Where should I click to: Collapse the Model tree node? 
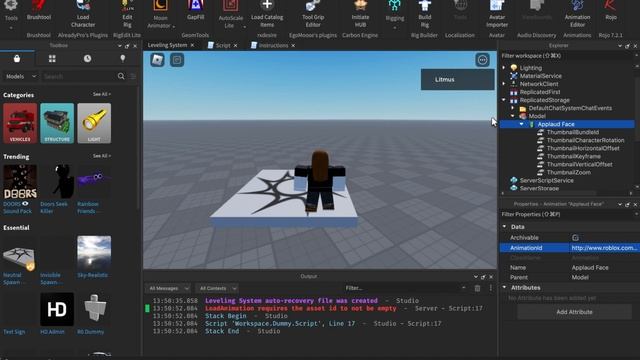(x=513, y=116)
